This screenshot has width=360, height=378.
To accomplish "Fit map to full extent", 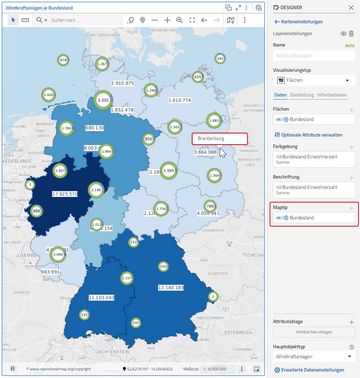I will [192, 20].
